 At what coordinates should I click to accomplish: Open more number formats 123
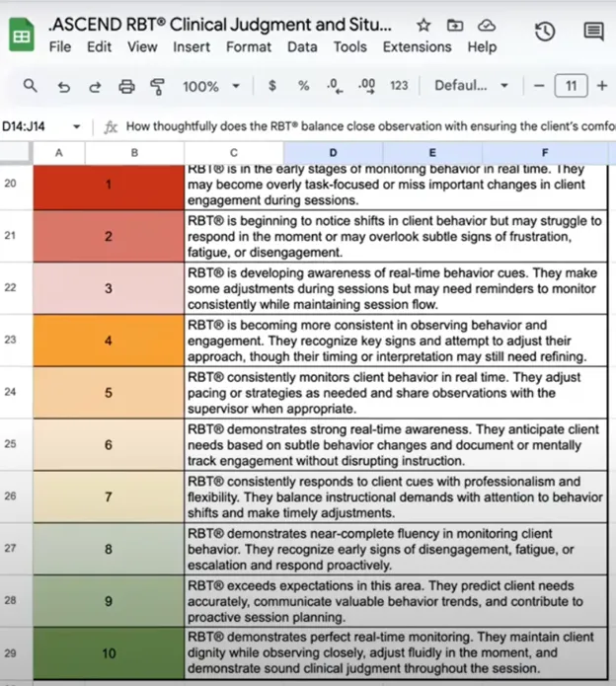tap(399, 85)
